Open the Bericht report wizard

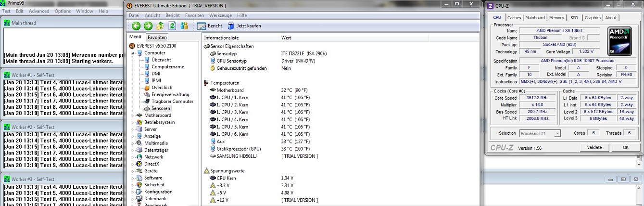(x=210, y=26)
